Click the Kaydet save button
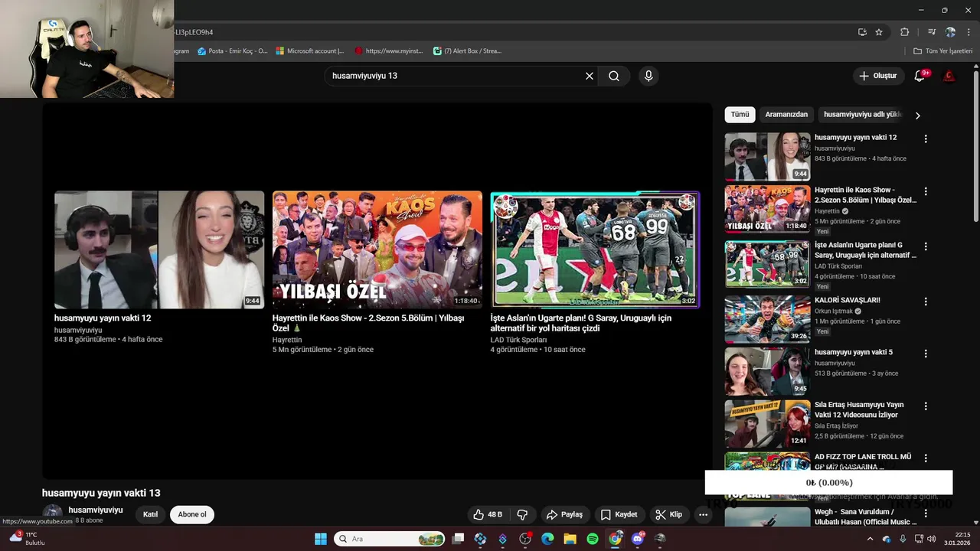This screenshot has width=980, height=551. click(x=619, y=514)
